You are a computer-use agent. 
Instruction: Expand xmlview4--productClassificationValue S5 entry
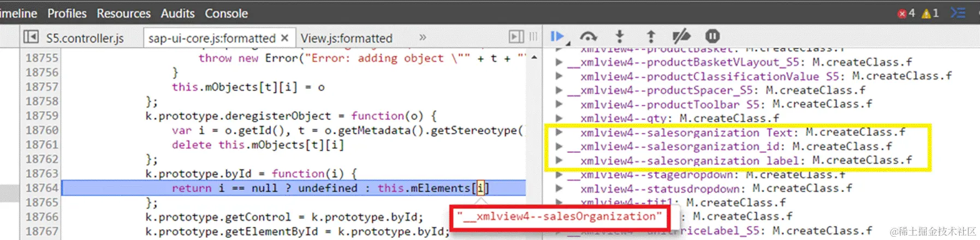[559, 76]
